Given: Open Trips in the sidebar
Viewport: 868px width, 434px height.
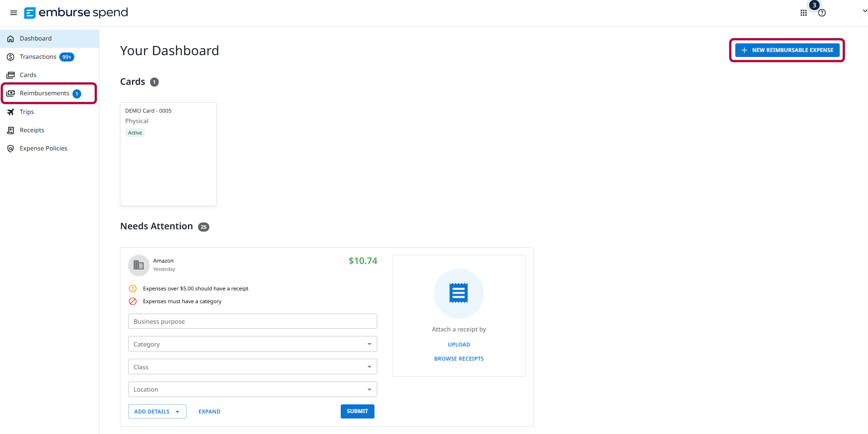Looking at the screenshot, I should (x=49, y=112).
